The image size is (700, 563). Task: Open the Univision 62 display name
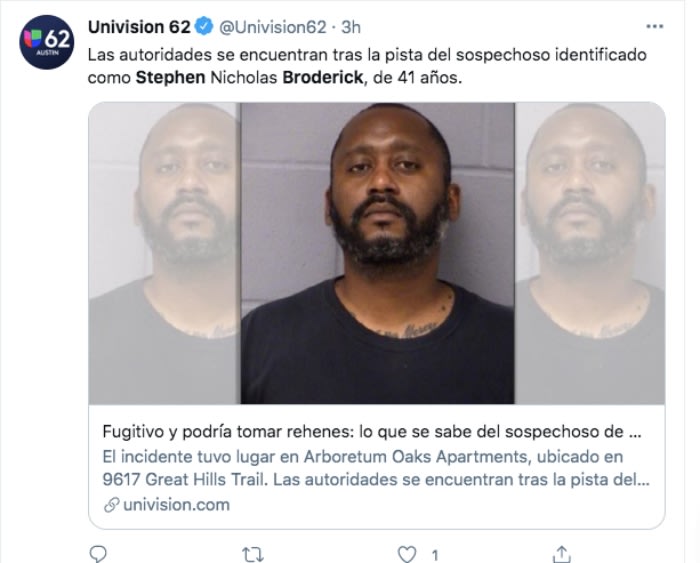(139, 27)
